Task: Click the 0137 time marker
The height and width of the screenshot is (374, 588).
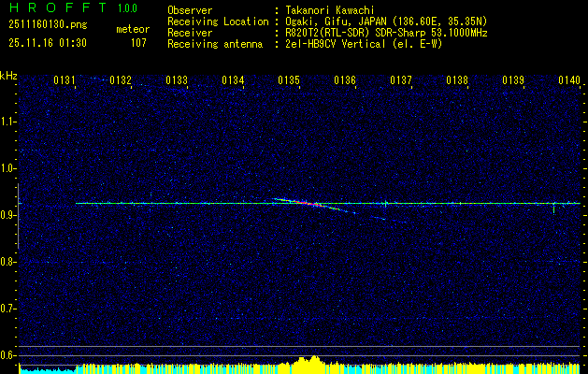Action: pos(401,81)
